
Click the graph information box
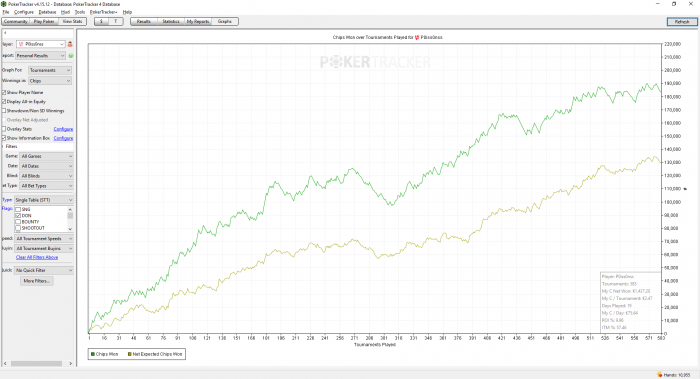pos(630,302)
